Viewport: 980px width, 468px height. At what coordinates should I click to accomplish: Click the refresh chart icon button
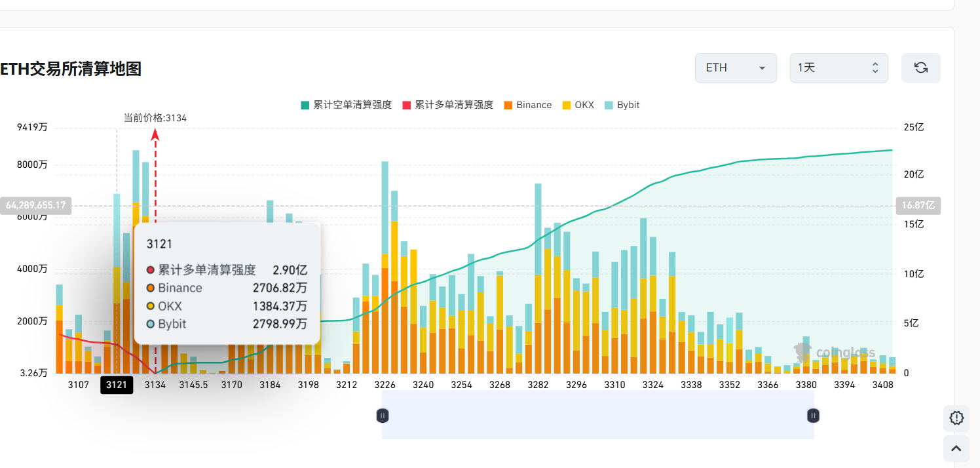pyautogui.click(x=920, y=68)
